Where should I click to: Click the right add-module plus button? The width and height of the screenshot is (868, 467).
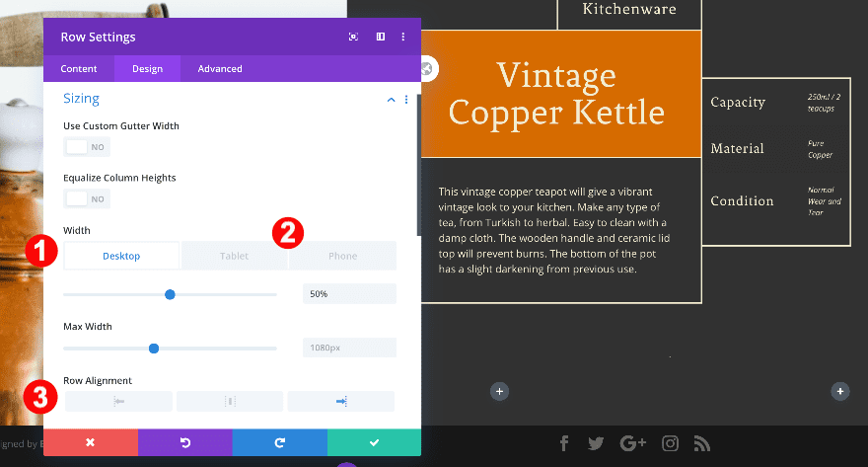[x=839, y=392]
